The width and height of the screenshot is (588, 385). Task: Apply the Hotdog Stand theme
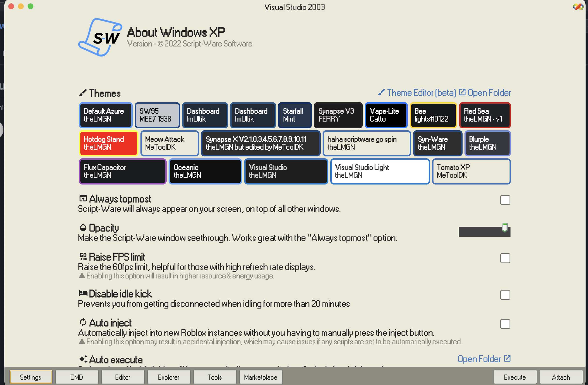(108, 143)
